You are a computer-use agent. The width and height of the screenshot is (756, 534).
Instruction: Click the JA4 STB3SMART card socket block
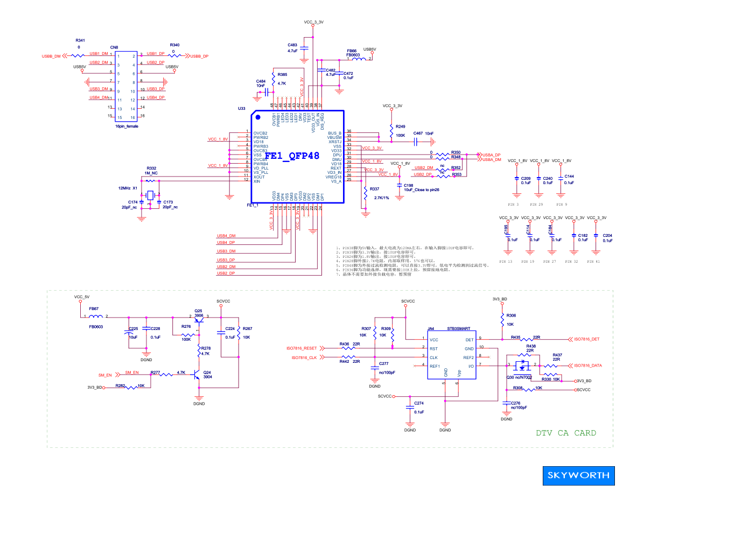pos(451,355)
